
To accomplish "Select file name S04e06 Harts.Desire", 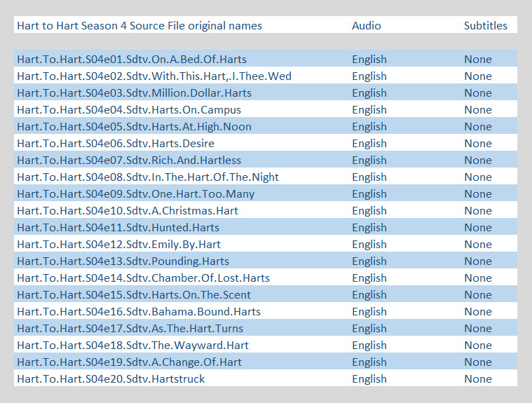I will click(116, 144).
